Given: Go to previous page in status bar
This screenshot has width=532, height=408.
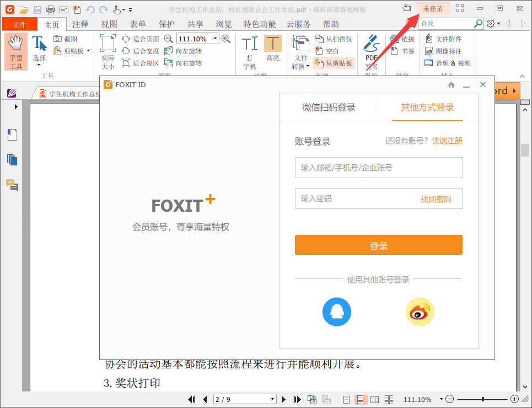Looking at the screenshot, I should pyautogui.click(x=205, y=399).
